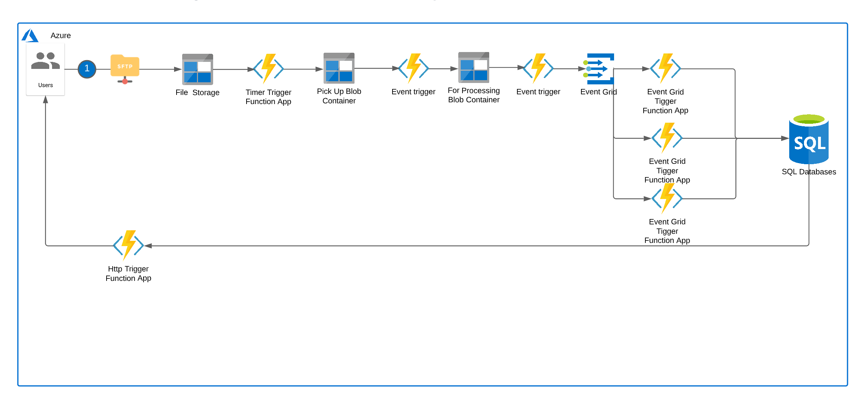Click the Azure logo
The height and width of the screenshot is (418, 868).
click(30, 35)
